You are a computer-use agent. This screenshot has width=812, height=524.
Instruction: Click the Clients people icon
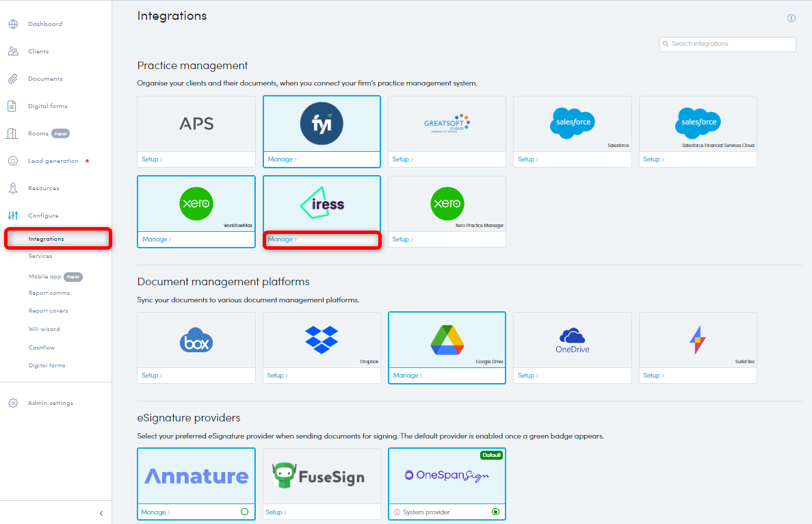click(x=14, y=51)
